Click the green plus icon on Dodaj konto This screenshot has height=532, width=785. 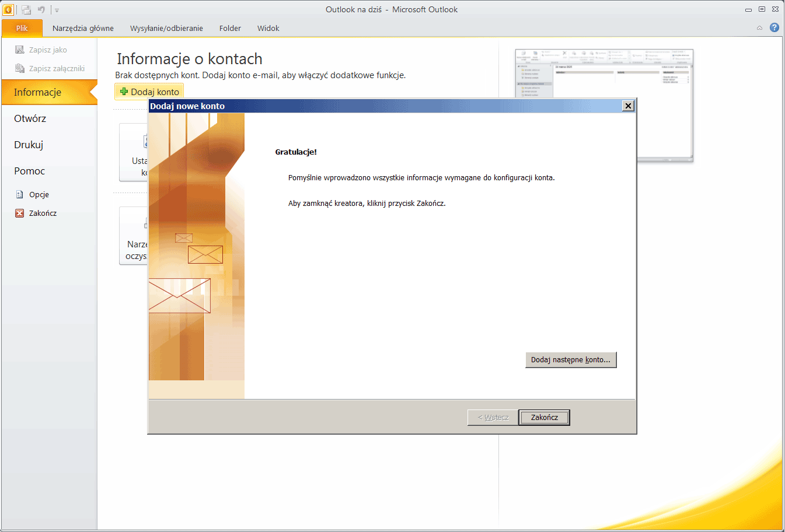pyautogui.click(x=124, y=92)
